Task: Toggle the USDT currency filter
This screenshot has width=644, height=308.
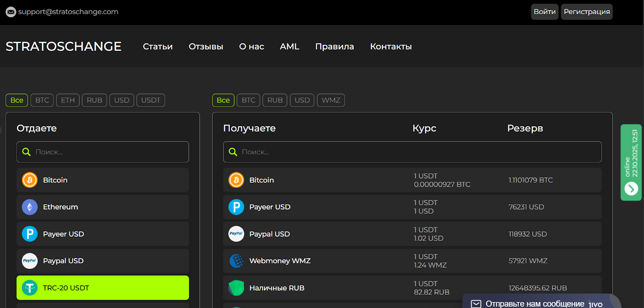Action: tap(151, 100)
